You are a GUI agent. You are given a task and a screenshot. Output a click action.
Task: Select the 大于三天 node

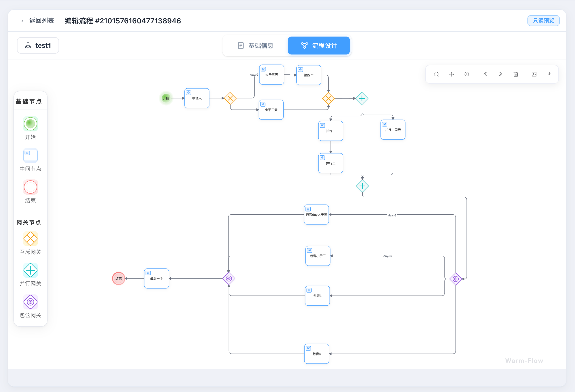click(272, 75)
